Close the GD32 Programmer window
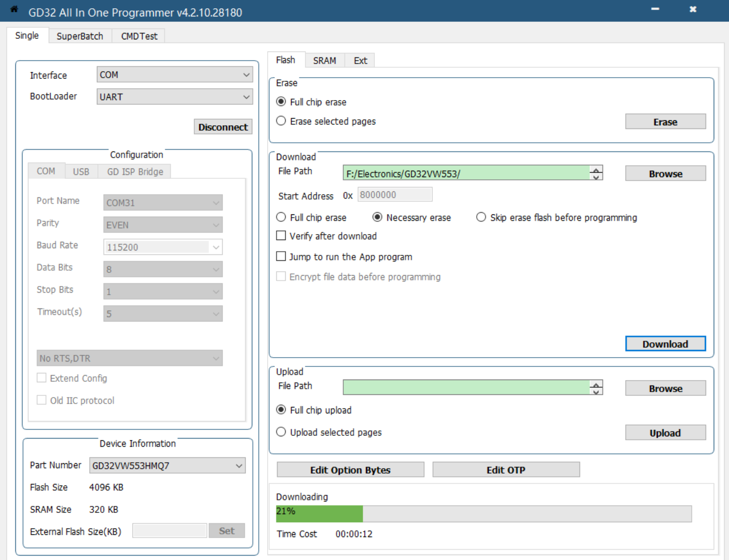Viewport: 729px width, 560px height. [x=693, y=9]
